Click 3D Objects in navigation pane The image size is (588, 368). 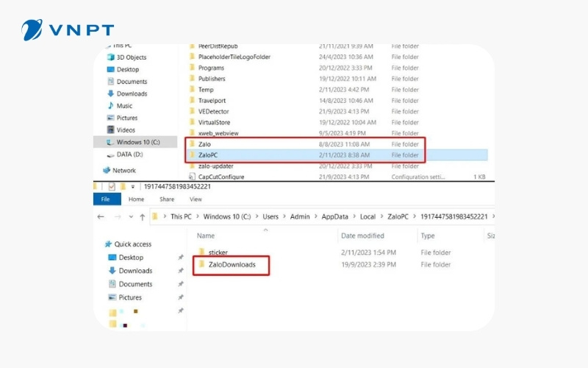pos(131,57)
